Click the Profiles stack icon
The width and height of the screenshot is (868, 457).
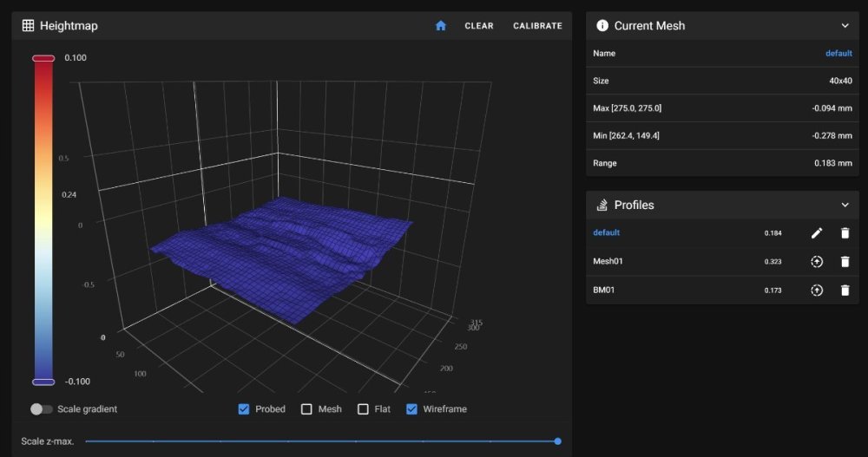[x=602, y=205]
